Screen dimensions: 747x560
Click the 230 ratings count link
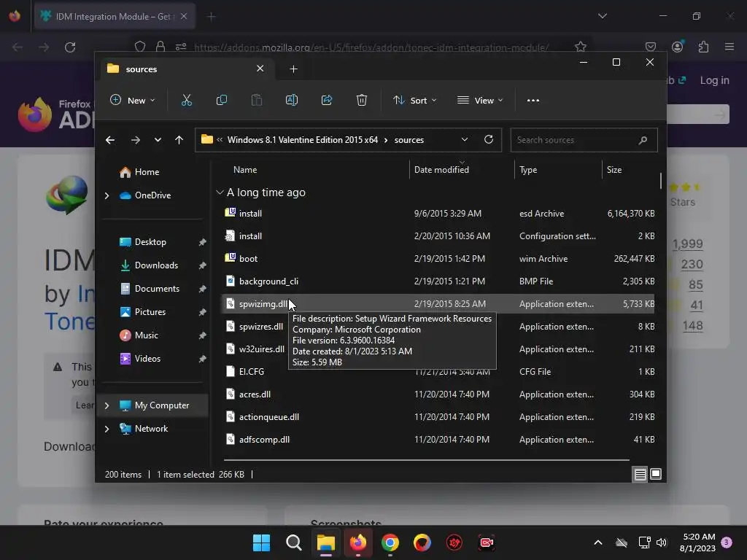692,264
